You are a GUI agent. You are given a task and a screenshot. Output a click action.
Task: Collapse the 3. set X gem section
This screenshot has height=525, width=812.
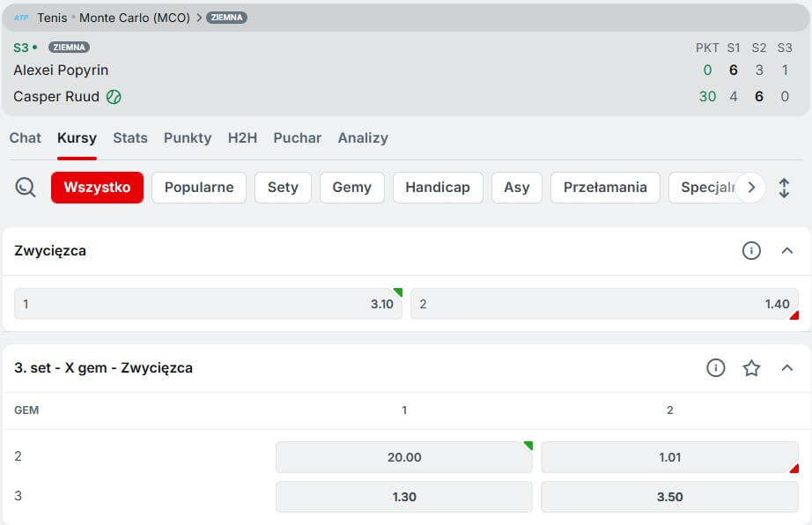[787, 368]
